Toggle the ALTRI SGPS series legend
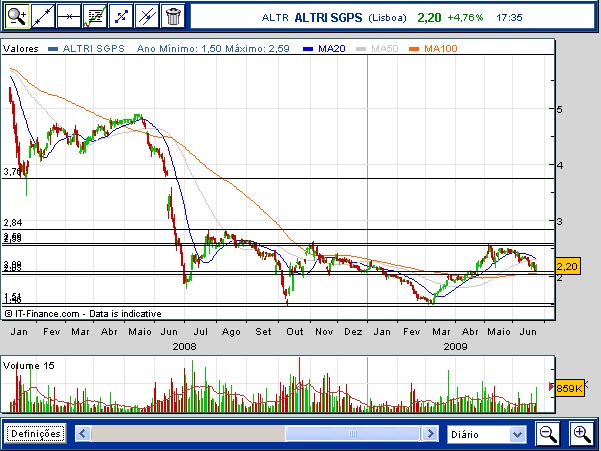Screen dimensions: 601x451 pyautogui.click(x=87, y=49)
